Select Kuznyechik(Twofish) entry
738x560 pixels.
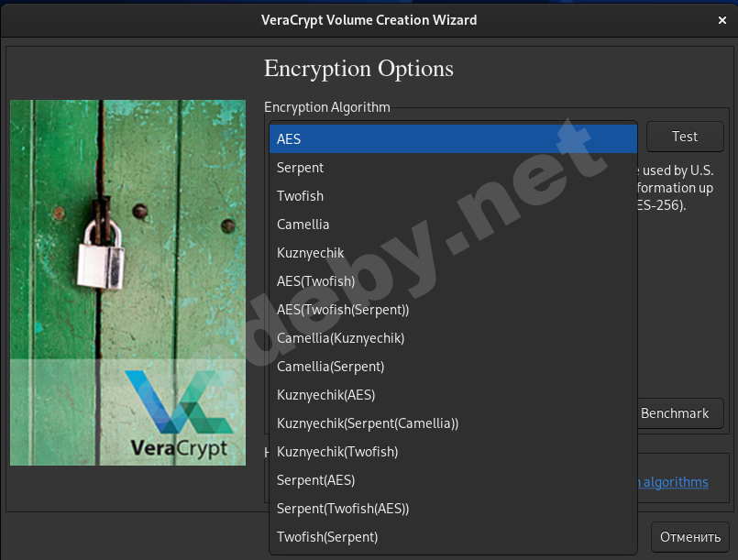453,452
